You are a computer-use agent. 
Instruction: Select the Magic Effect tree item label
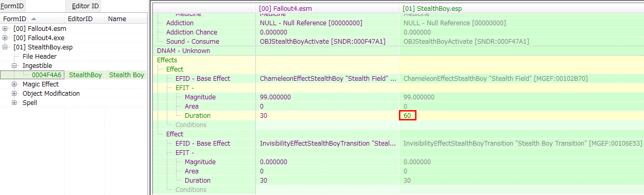point(41,84)
